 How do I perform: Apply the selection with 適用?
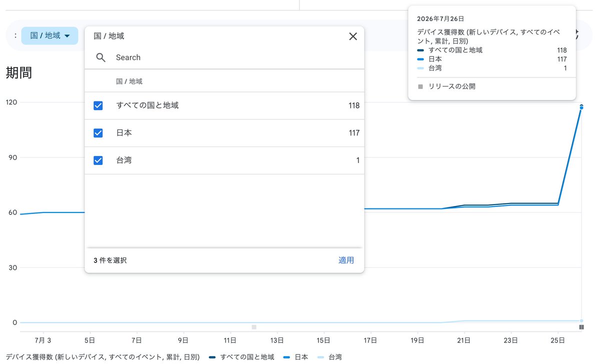(x=346, y=260)
